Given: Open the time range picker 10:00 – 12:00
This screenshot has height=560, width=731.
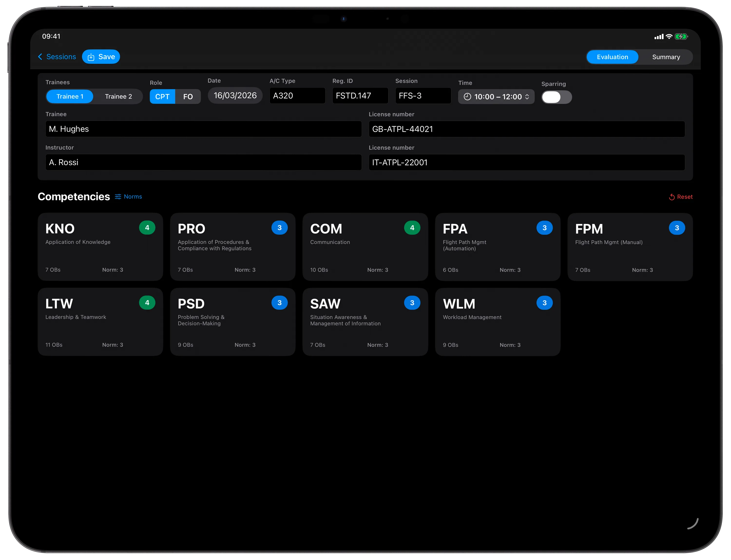Looking at the screenshot, I should pyautogui.click(x=496, y=97).
